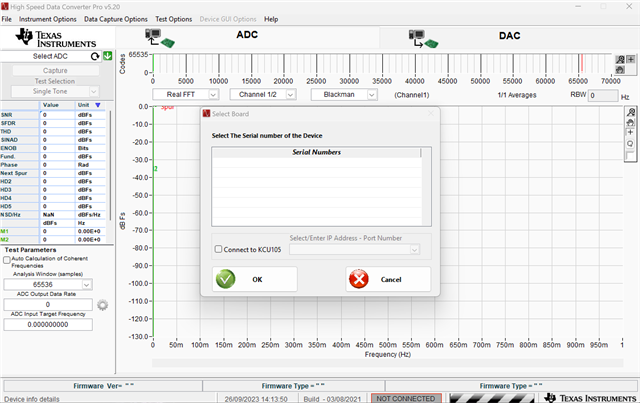Click the Select Board dialog title icon
The height and width of the screenshot is (403, 640).
(207, 114)
